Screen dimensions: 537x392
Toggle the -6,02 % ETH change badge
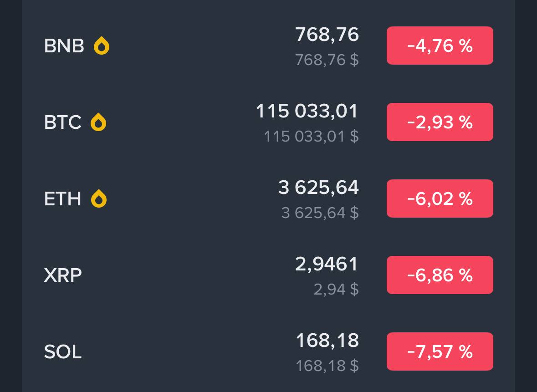coord(440,199)
